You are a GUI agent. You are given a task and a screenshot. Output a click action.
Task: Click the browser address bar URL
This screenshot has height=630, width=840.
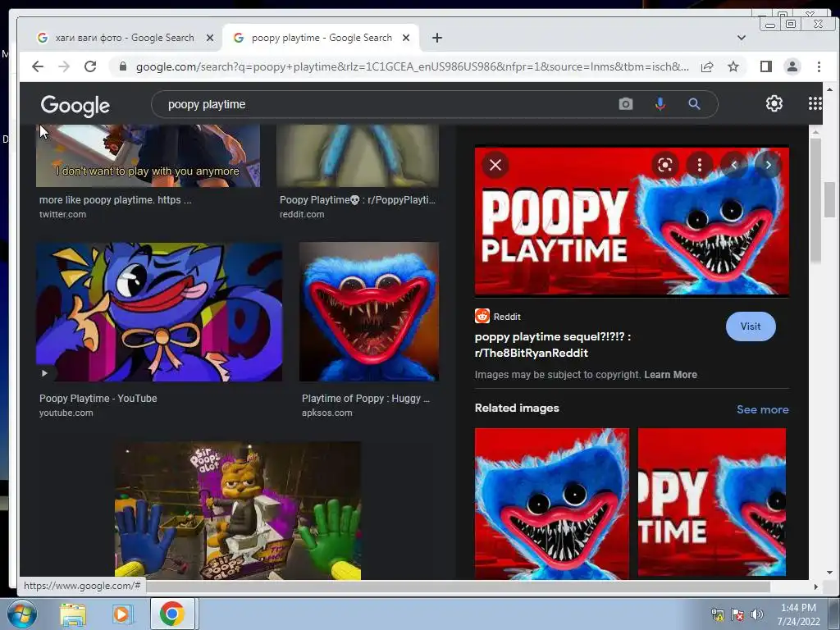point(412,66)
